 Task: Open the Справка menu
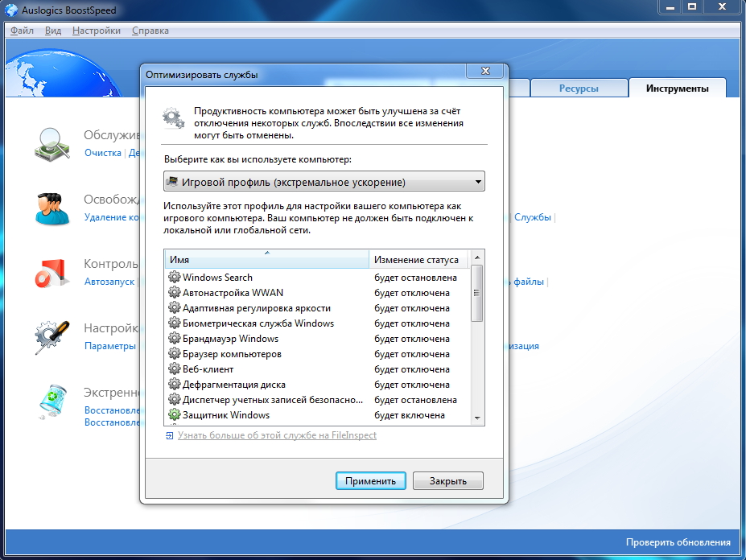click(150, 31)
